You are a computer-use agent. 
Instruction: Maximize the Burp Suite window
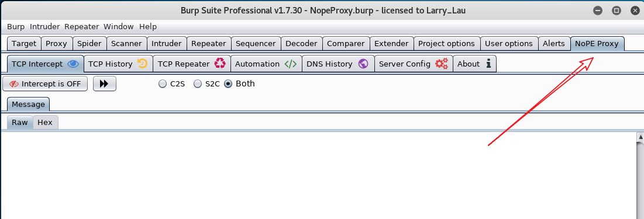click(616, 11)
